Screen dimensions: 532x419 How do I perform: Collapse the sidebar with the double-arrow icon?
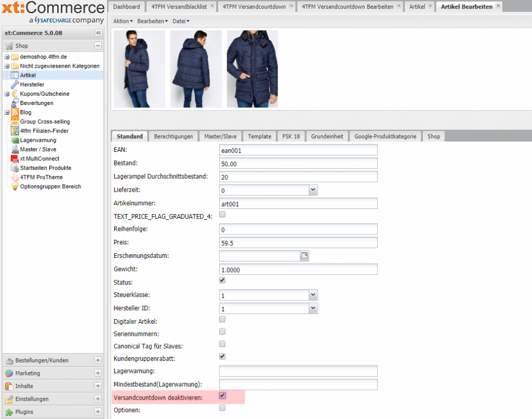pos(98,33)
